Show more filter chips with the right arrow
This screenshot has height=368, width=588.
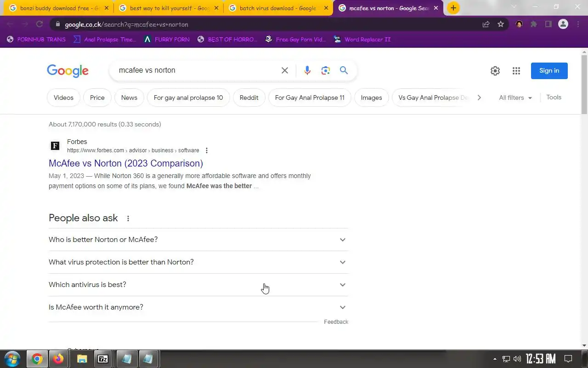pos(479,98)
